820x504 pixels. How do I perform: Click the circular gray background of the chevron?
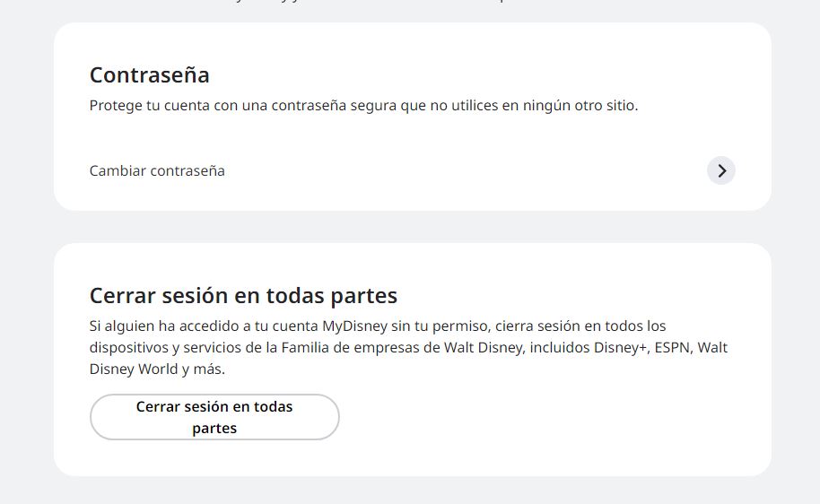721,171
